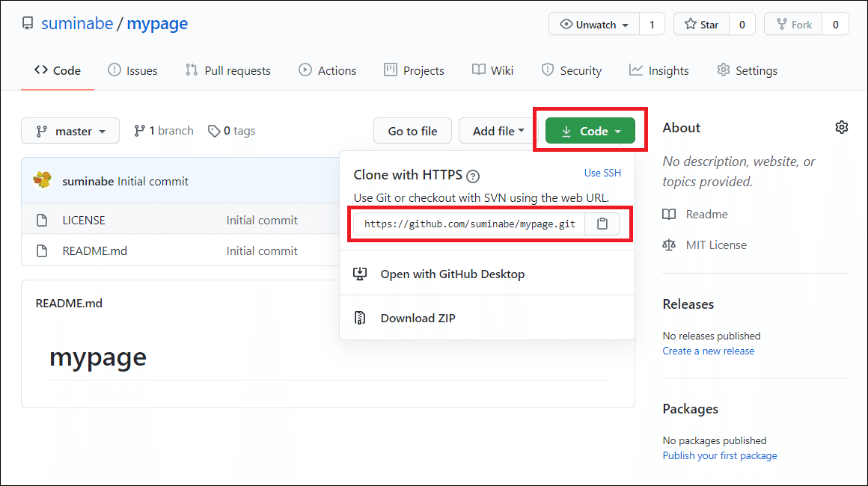Click the About settings gear icon
This screenshot has height=486, width=868.
[842, 127]
